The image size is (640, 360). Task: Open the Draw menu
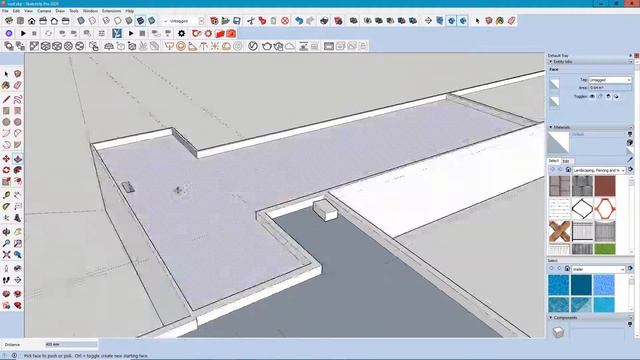(60, 11)
